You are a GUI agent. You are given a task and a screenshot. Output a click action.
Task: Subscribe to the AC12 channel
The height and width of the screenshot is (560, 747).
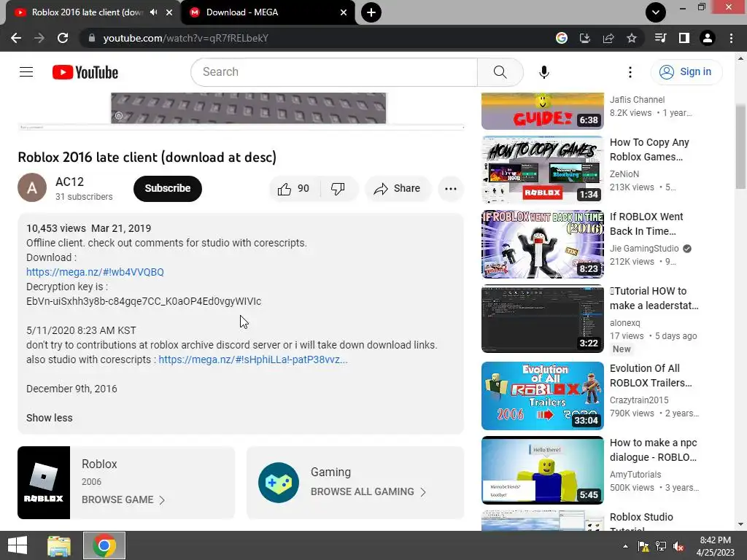click(168, 189)
